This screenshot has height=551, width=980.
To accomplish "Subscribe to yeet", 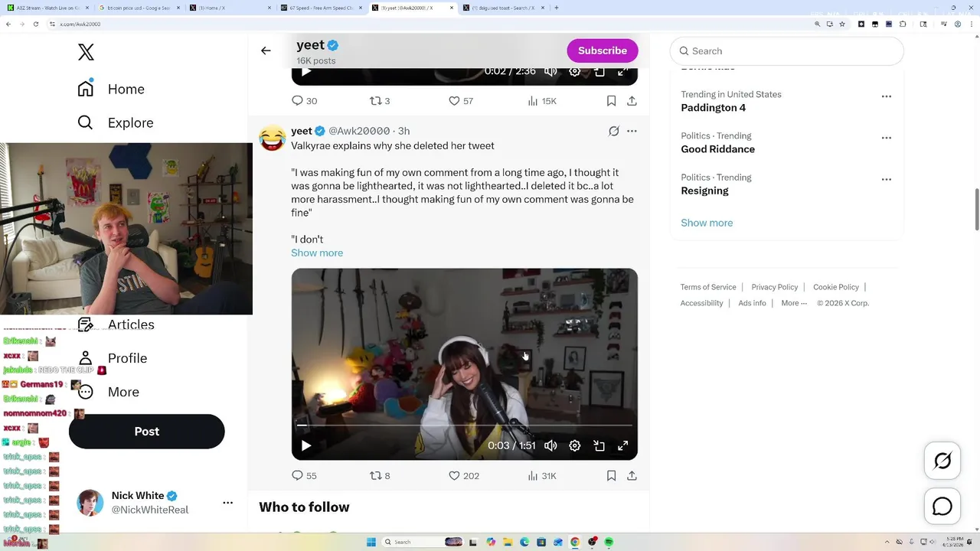I will click(603, 51).
